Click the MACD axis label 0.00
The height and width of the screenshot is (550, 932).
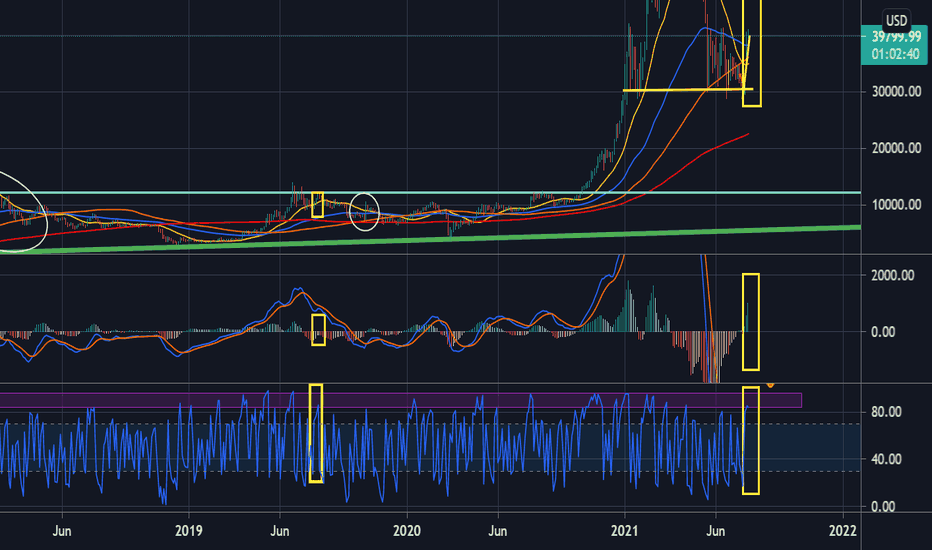(883, 332)
